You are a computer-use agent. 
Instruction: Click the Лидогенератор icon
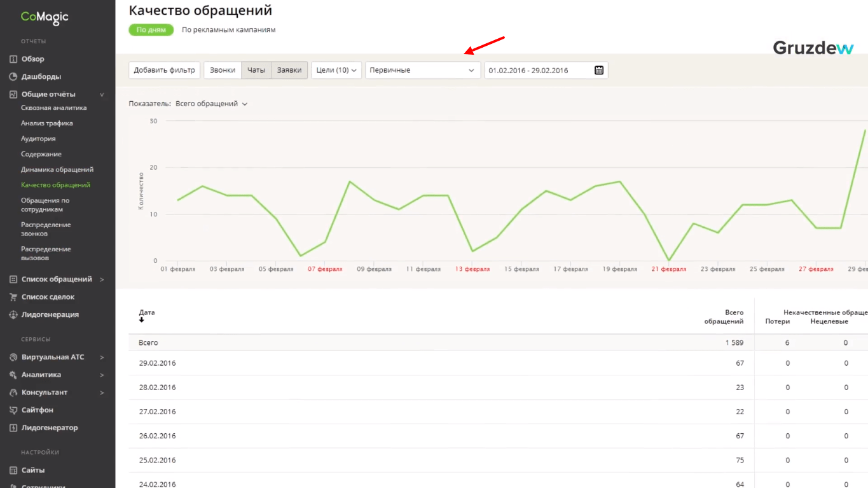click(x=13, y=428)
